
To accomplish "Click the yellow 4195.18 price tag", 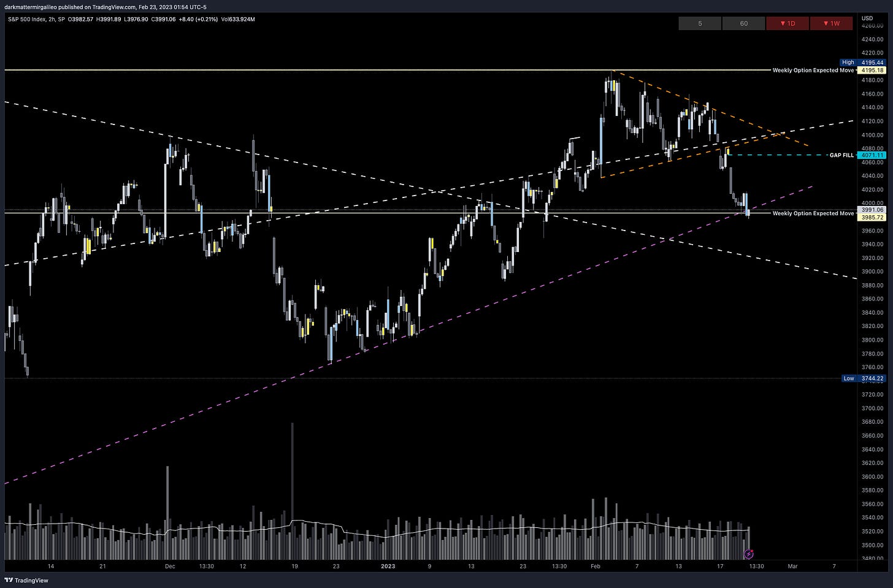I will [872, 71].
